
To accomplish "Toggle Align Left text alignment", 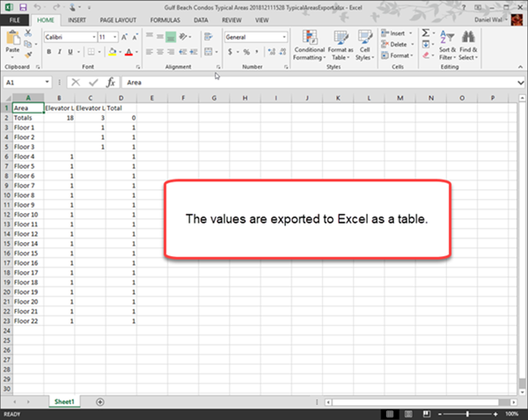I will coord(150,52).
